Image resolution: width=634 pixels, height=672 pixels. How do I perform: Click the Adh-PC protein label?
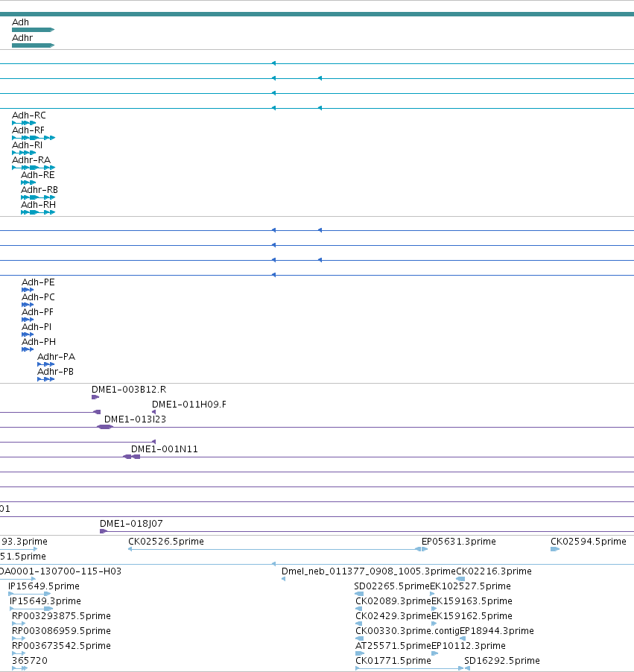click(38, 297)
